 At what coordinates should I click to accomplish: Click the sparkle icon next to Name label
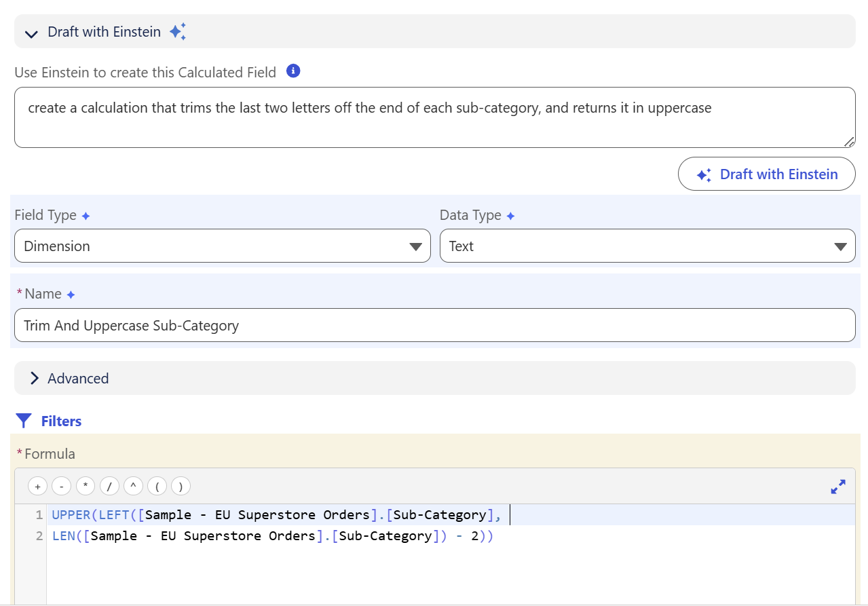point(71,295)
